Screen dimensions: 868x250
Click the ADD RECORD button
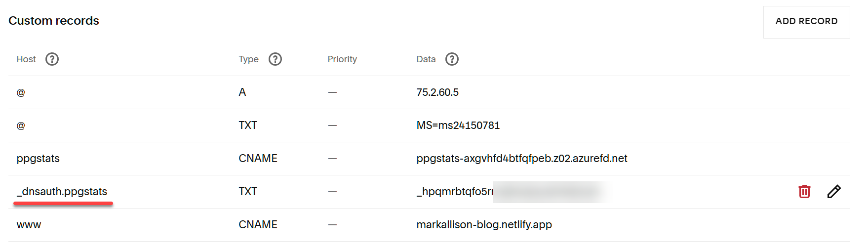[806, 22]
